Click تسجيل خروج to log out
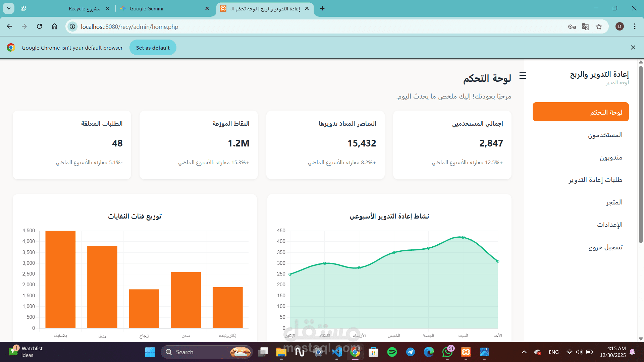 coord(581,247)
